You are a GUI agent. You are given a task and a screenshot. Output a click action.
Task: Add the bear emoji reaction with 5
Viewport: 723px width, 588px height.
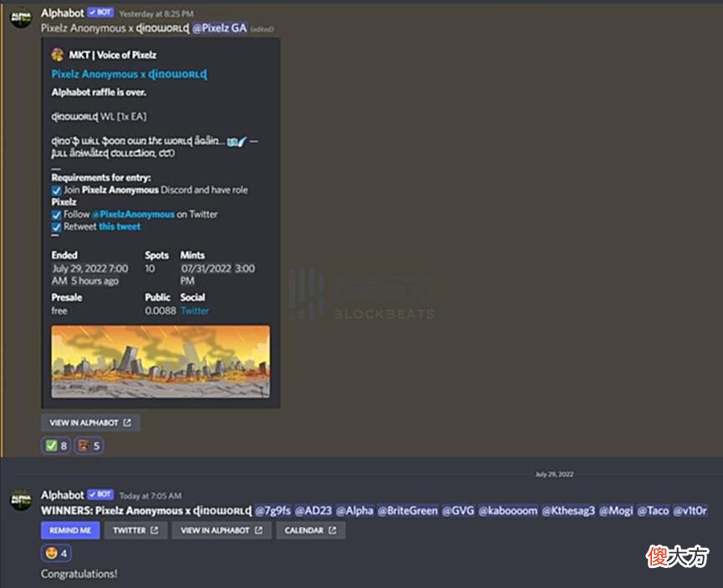pyautogui.click(x=89, y=446)
